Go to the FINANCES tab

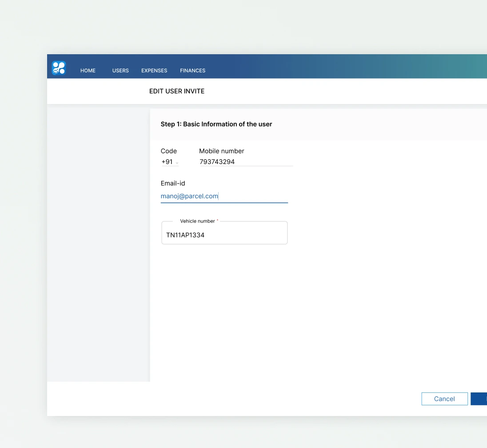pos(192,70)
